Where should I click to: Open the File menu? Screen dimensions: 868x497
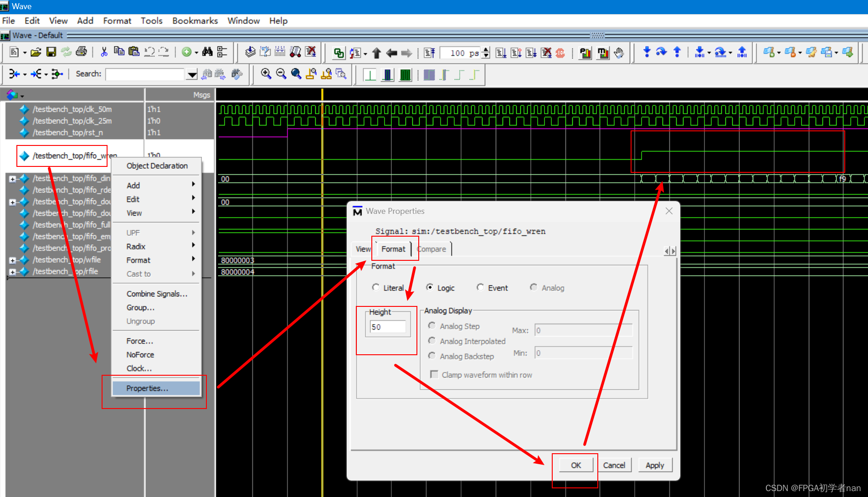(9, 21)
